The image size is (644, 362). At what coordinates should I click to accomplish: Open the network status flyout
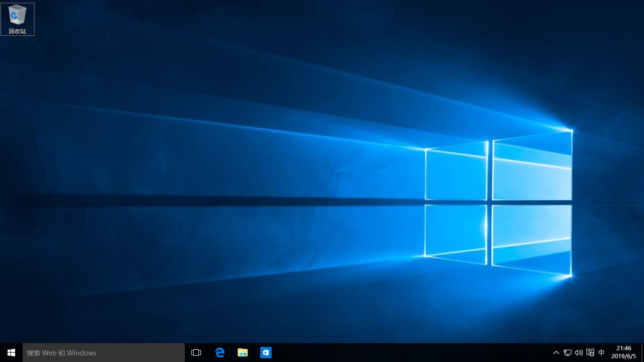[x=567, y=353]
